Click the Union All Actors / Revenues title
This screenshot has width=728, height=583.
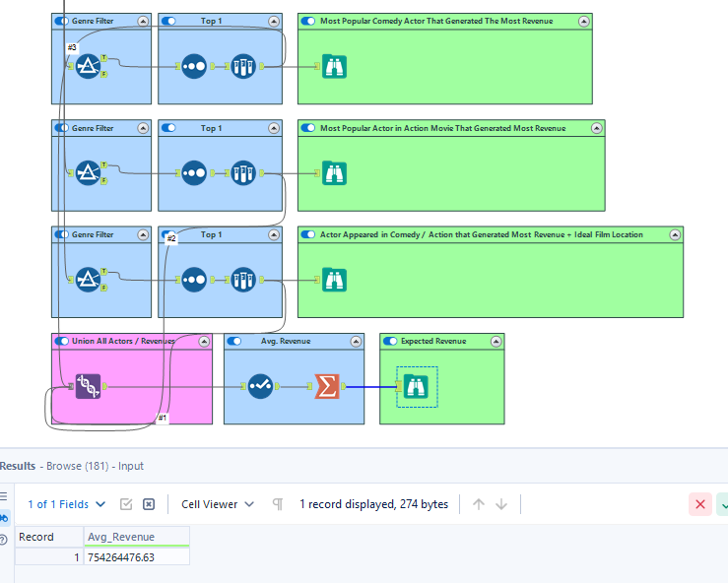(x=123, y=341)
